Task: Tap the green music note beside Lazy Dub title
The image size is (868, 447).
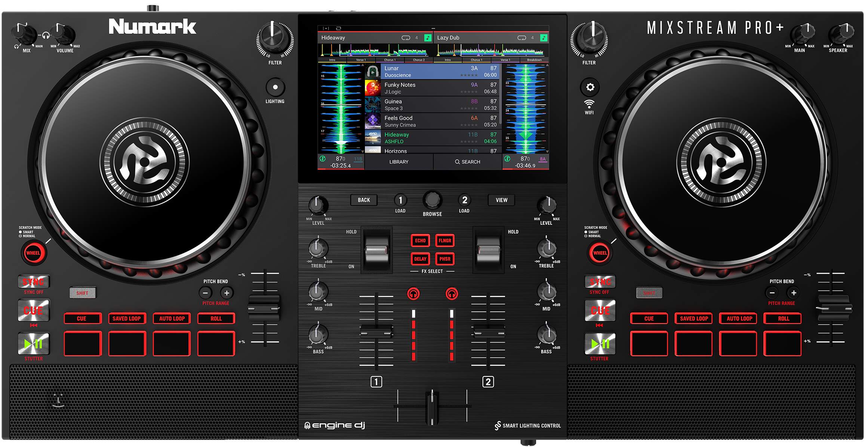Action: tap(544, 38)
